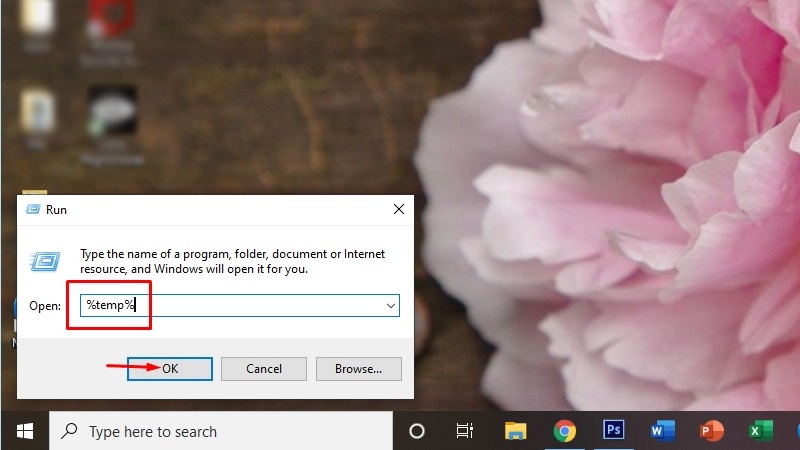This screenshot has width=800, height=450.
Task: Click the taskbar search box
Action: pos(221,431)
